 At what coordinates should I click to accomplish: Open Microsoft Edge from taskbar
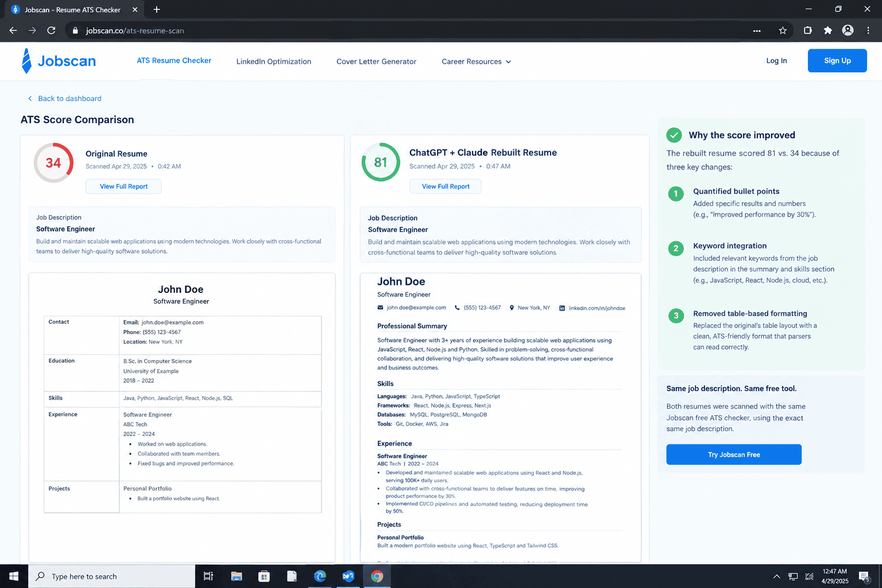point(320,576)
